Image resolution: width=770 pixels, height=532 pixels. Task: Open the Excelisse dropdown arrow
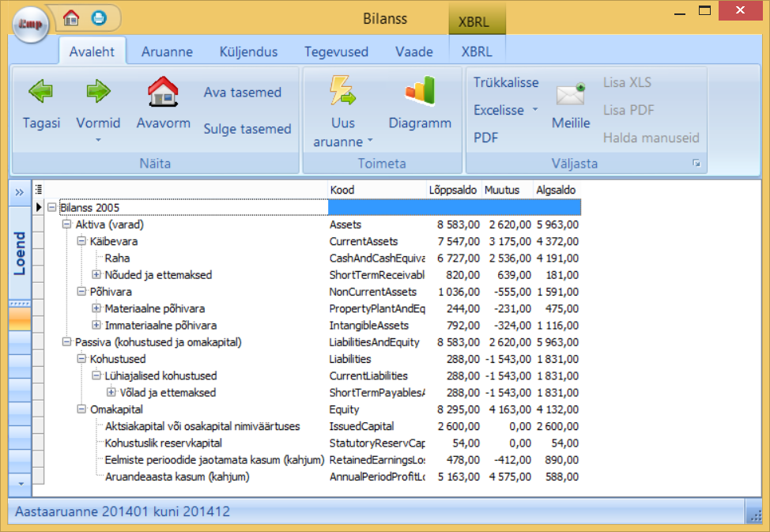click(x=534, y=110)
